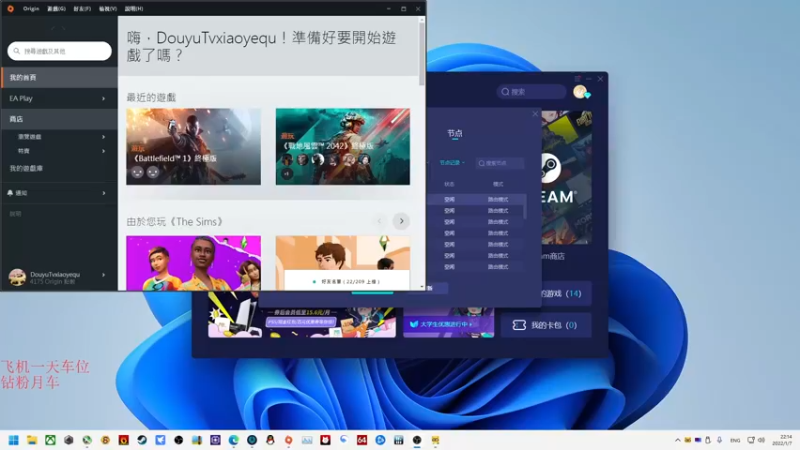Open the blue bird app next to Steam
The image size is (800, 450).
pyautogui.click(x=160, y=440)
